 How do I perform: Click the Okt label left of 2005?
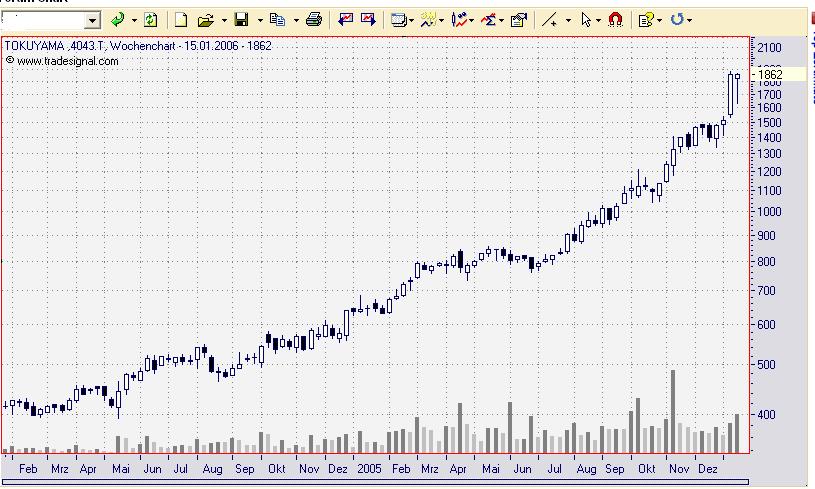click(277, 469)
